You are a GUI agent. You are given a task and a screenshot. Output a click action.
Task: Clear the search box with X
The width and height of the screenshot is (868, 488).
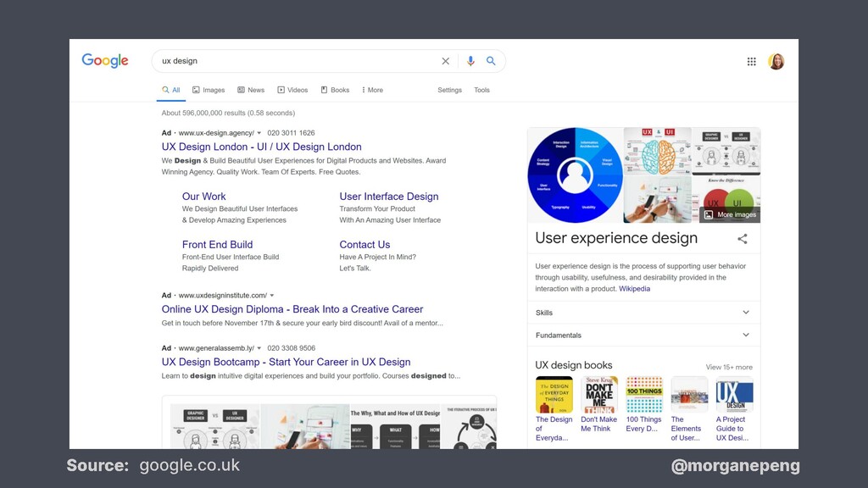pos(446,61)
